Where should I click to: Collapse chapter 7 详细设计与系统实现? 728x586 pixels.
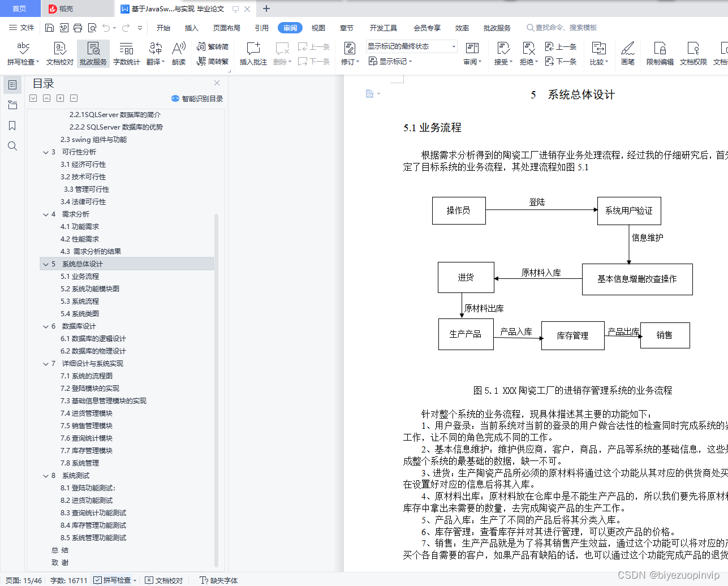pyautogui.click(x=46, y=364)
